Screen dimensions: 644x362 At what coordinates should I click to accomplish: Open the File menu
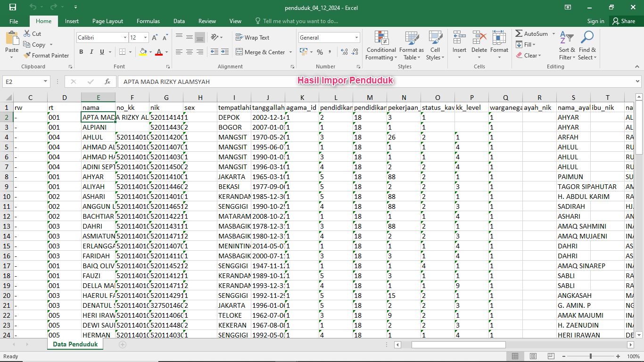(x=14, y=21)
